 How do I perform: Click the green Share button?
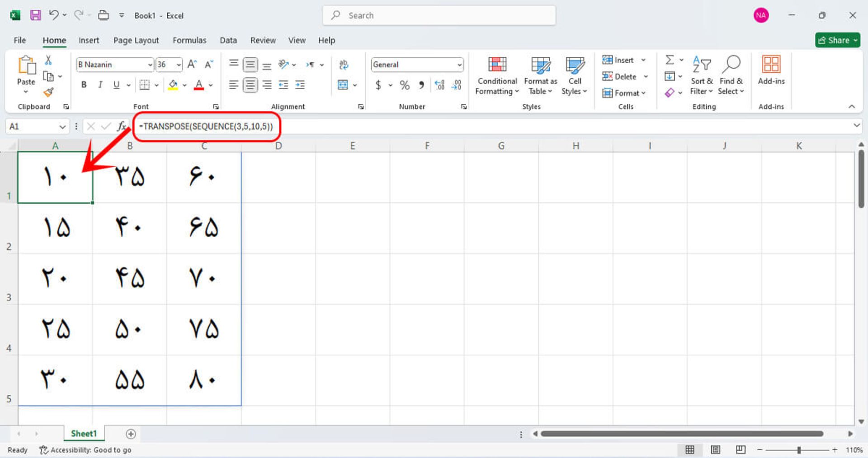837,40
